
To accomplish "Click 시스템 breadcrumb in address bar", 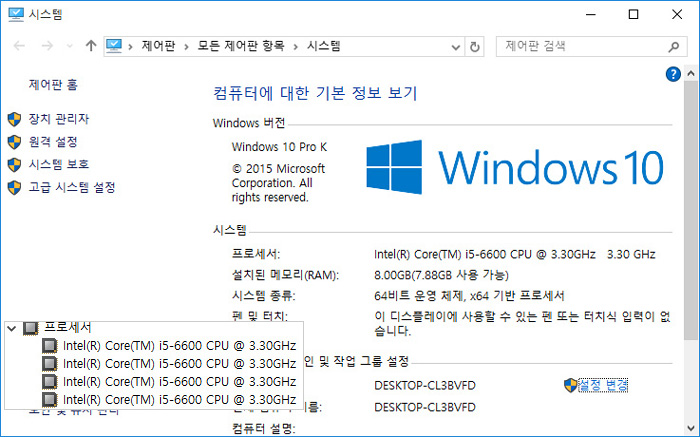I will tap(324, 46).
